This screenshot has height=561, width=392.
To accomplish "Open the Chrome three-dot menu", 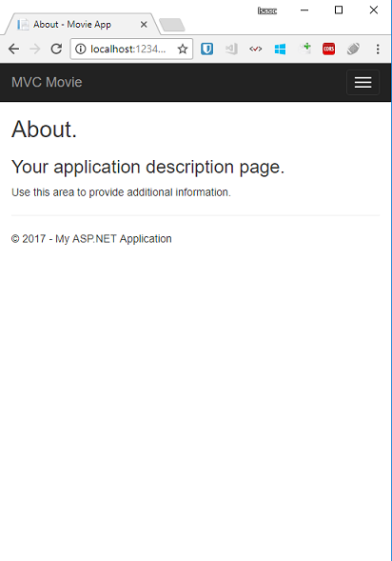I will (x=378, y=49).
